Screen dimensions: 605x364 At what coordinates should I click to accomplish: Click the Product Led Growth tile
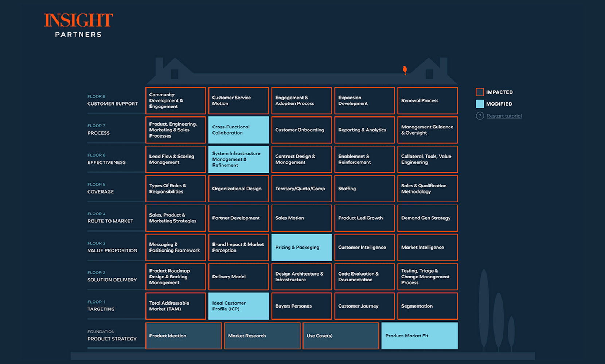364,218
